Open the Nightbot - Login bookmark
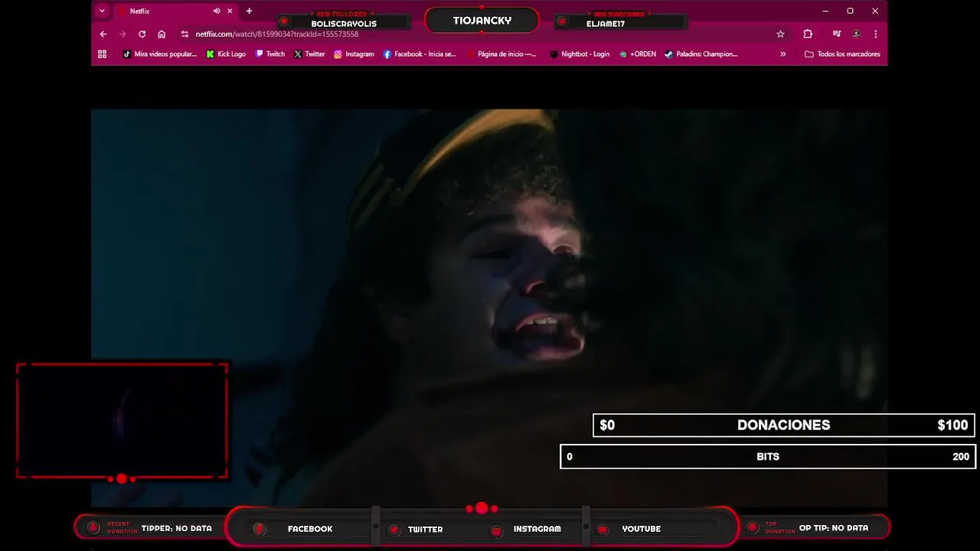This screenshot has height=551, width=980. click(580, 54)
